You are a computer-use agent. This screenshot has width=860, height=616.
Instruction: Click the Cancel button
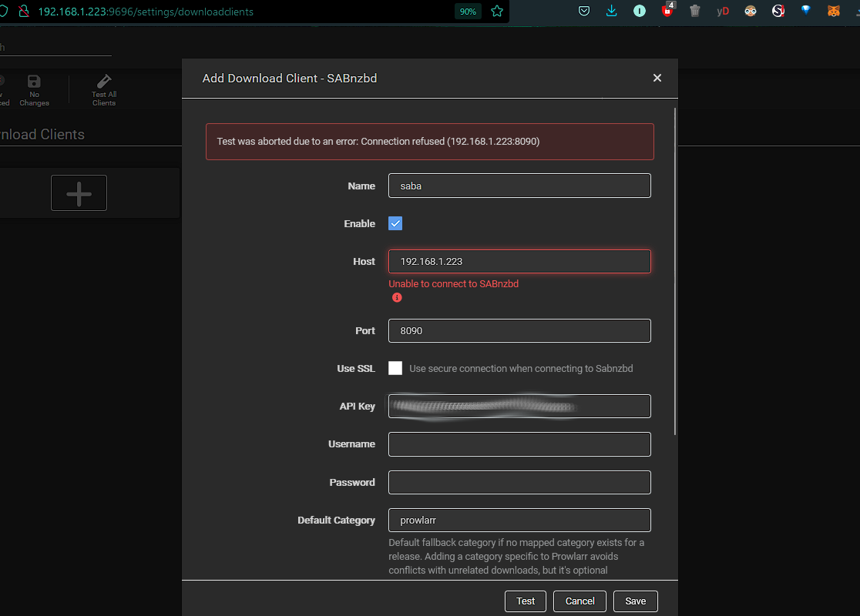click(579, 601)
